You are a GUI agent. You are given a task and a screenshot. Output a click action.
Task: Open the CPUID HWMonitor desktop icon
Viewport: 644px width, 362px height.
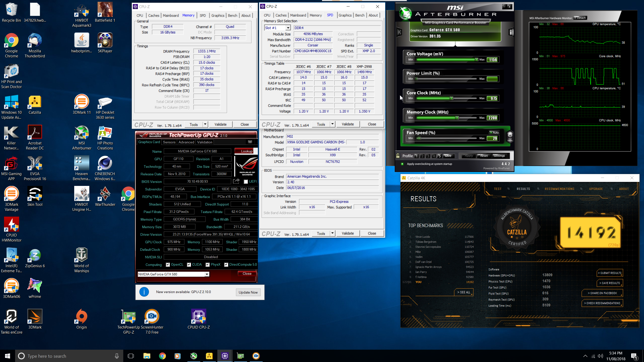11,230
